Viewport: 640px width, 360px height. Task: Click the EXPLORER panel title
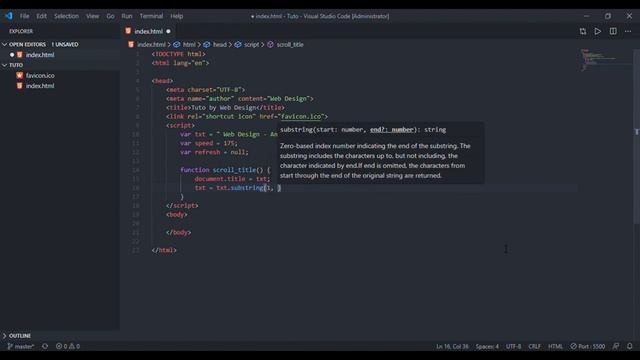click(x=21, y=31)
